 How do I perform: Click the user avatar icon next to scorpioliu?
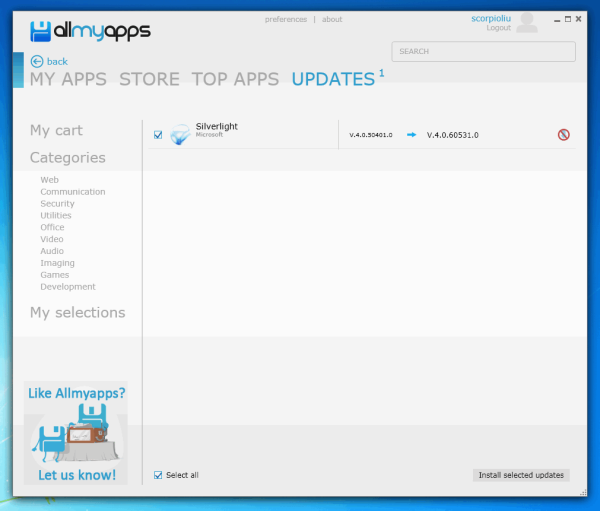pyautogui.click(x=527, y=23)
